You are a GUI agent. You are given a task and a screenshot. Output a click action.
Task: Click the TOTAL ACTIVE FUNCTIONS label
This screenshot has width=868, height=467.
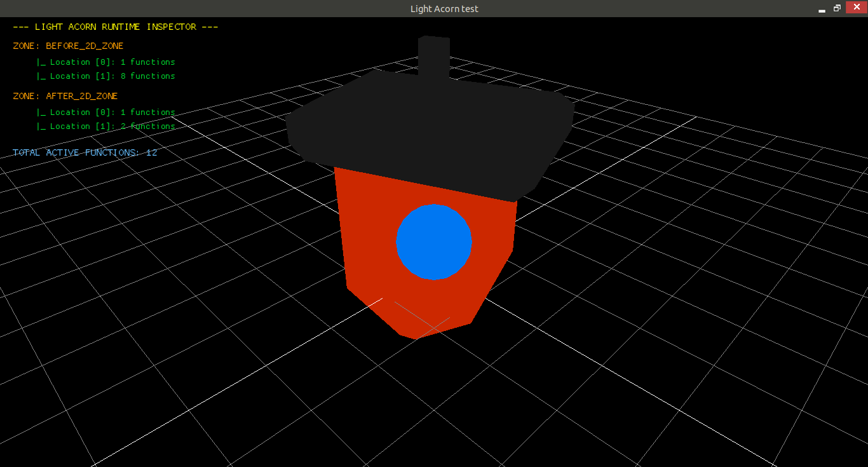coord(75,152)
